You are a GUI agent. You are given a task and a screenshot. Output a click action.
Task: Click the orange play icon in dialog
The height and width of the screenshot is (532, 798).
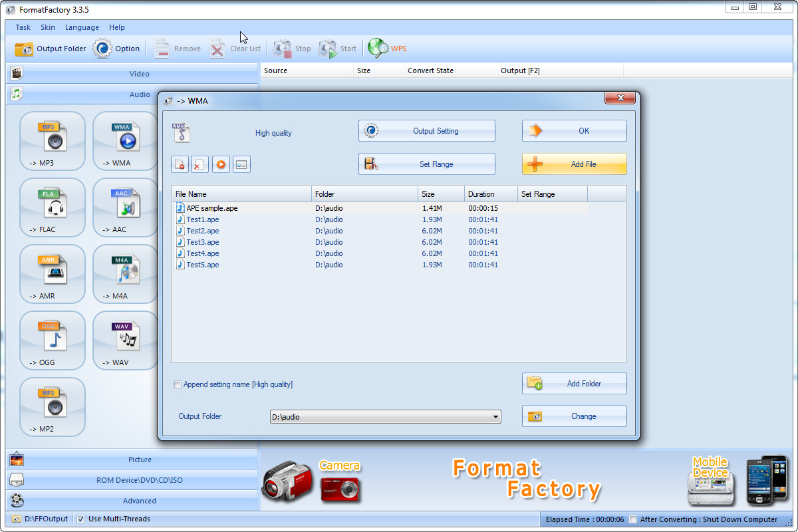221,164
